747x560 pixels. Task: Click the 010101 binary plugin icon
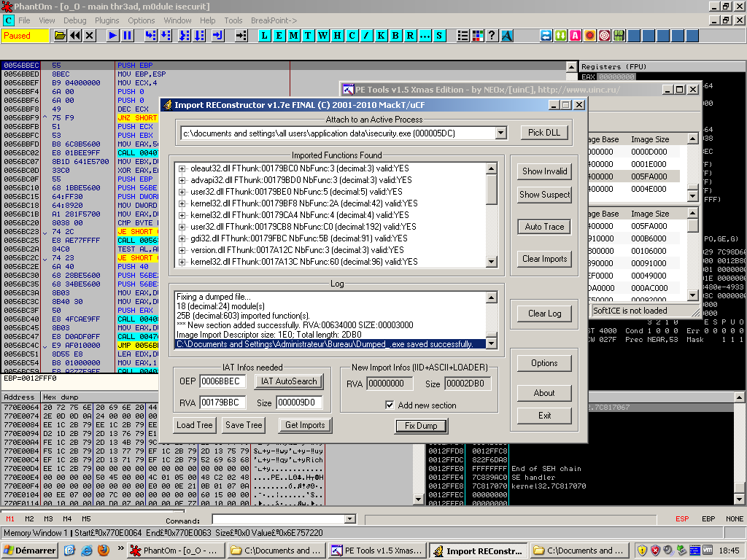coord(619,36)
